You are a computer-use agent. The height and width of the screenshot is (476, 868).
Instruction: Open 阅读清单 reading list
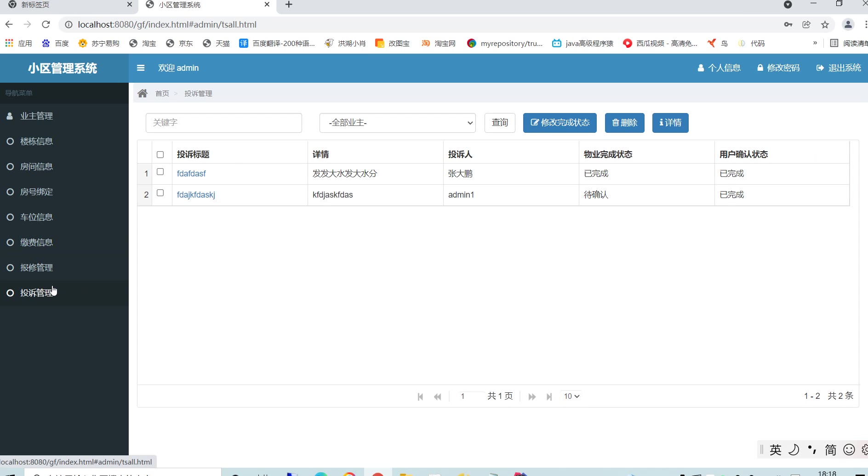click(849, 43)
